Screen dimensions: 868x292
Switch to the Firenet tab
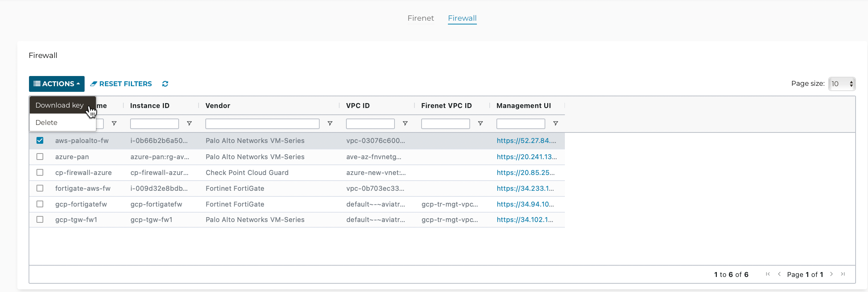[420, 18]
